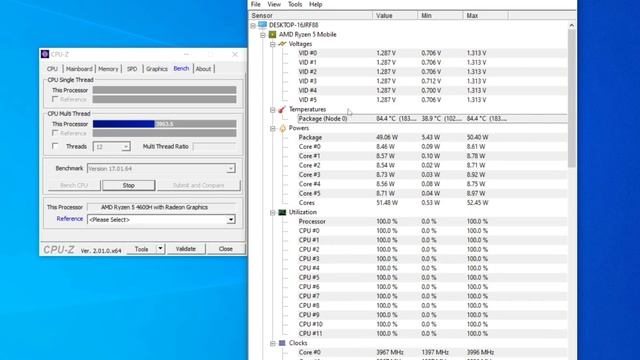Click the computer icon next to DESKTOP-16IRF88
Viewport: 640px width, 360px height.
click(262, 25)
